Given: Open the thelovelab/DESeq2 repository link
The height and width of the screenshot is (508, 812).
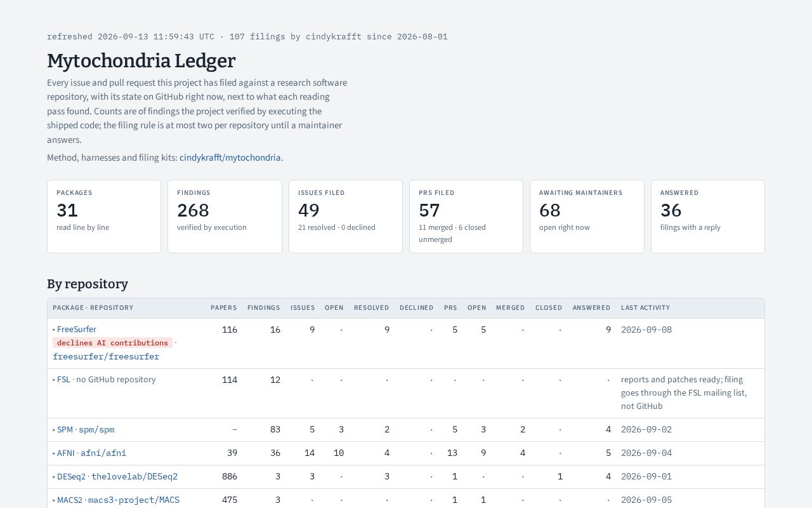Looking at the screenshot, I should [x=134, y=477].
